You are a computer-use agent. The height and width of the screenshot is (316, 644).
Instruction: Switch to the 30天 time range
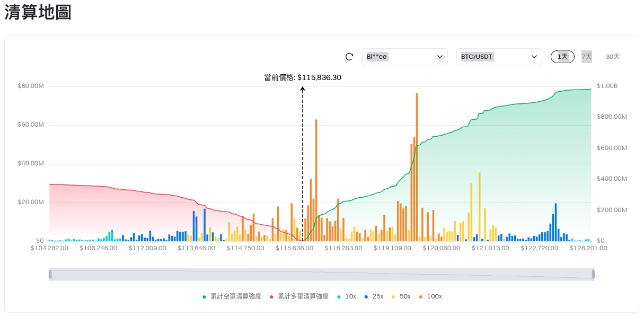(x=613, y=57)
